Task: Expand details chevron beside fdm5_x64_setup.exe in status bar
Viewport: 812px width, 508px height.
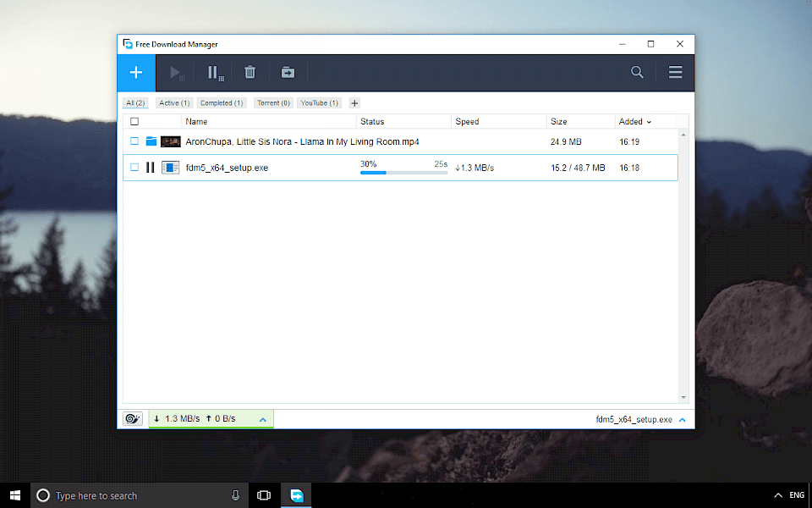Action: point(683,419)
